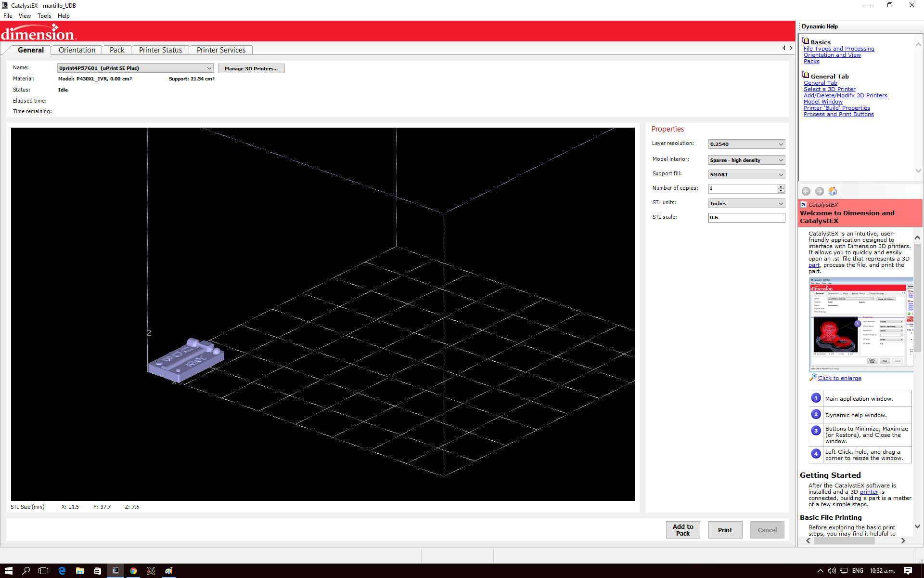Viewport: 924px width, 578px height.
Task: Click Manage 3D Printers button
Action: click(x=251, y=68)
